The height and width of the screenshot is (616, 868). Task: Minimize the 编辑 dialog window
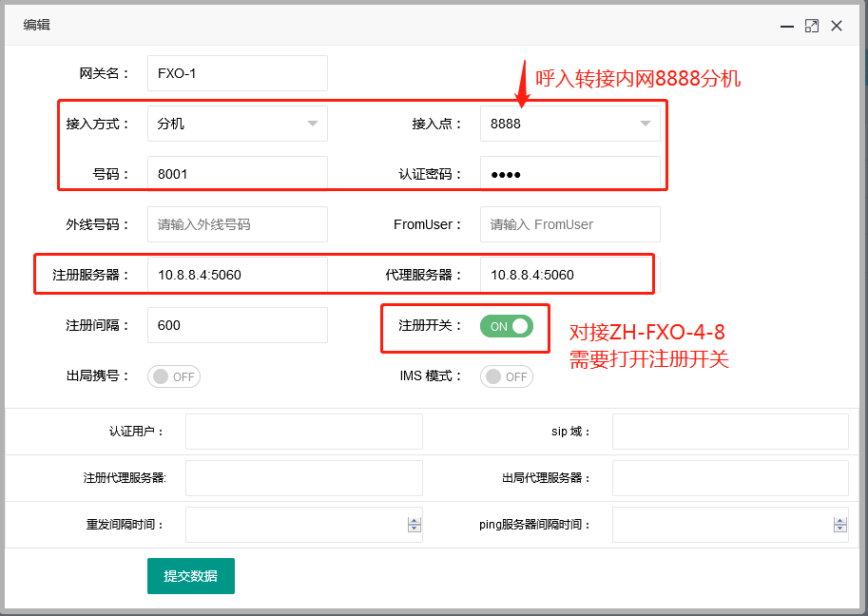click(x=787, y=26)
